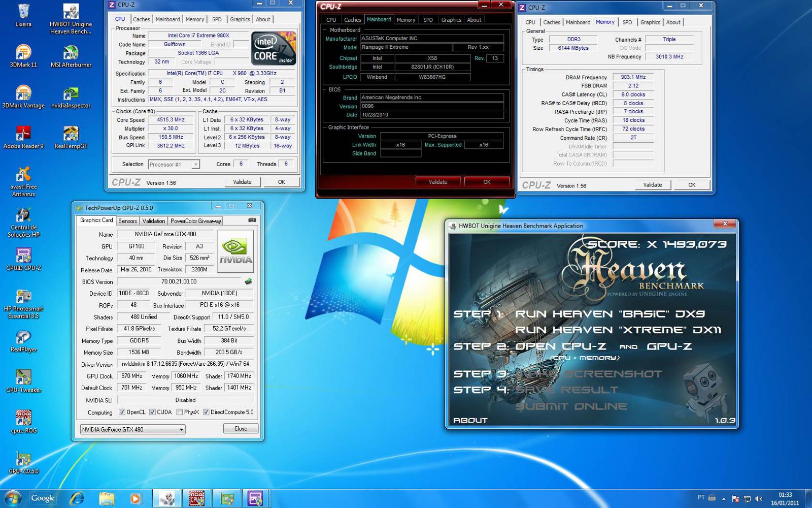Open HP Photosmart Essential 3.5 icon

click(23, 303)
